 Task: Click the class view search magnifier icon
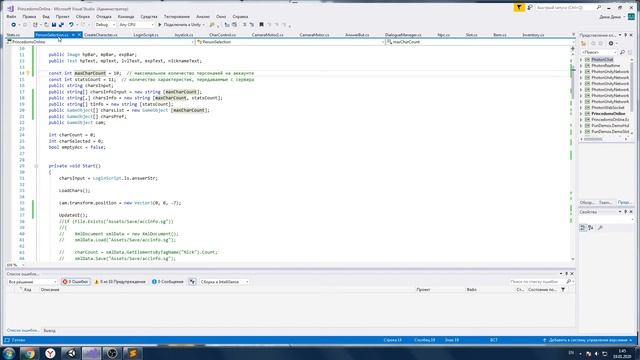(622, 52)
